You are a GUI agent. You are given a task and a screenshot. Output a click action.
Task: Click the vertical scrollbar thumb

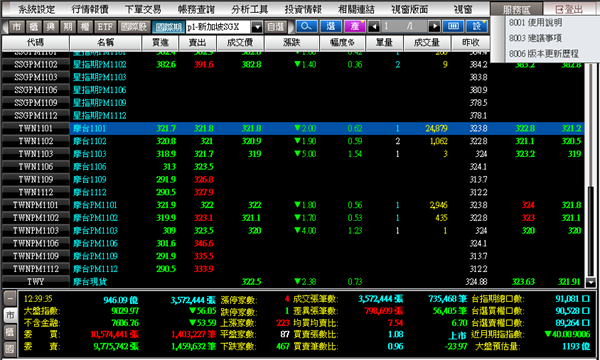coord(591,230)
